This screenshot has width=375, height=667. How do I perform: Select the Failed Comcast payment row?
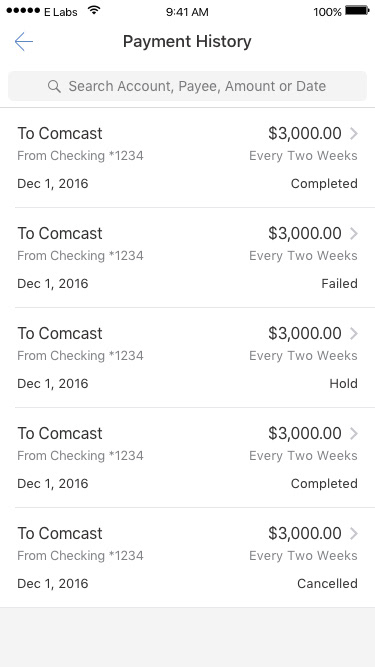188,258
